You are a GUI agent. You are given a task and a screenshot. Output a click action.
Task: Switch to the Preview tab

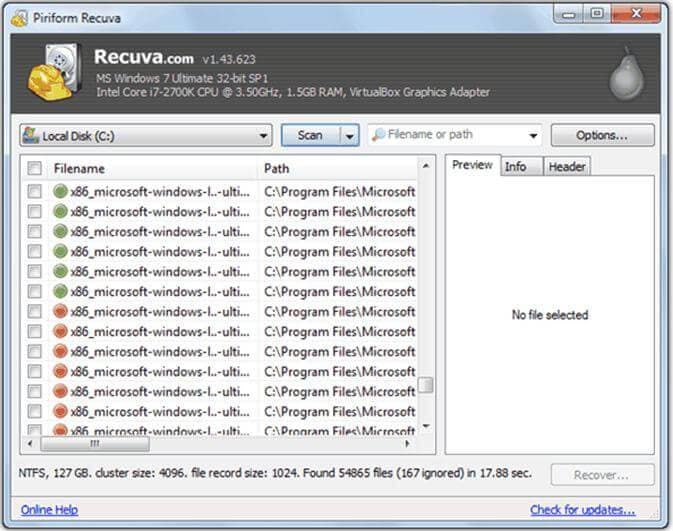472,165
